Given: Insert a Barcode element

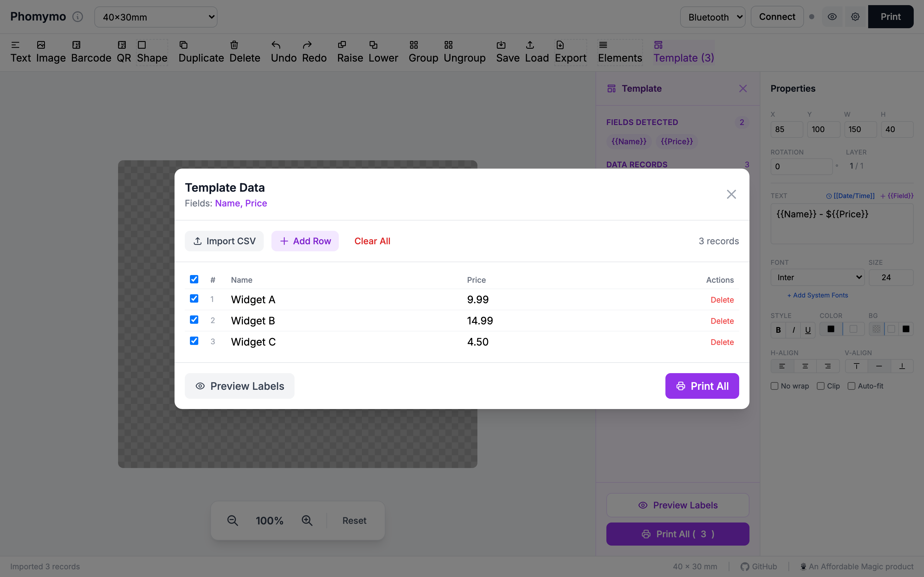Looking at the screenshot, I should 91,52.
